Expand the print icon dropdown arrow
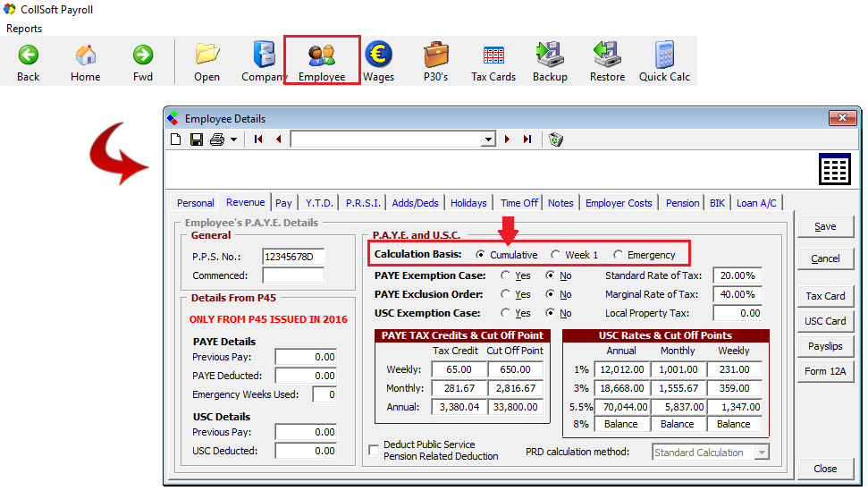 click(233, 140)
